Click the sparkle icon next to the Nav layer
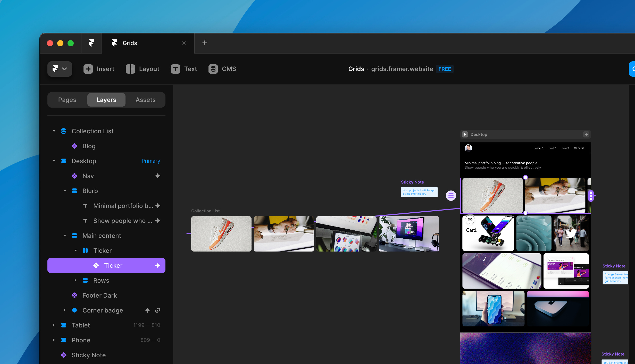The width and height of the screenshot is (635, 364). [x=157, y=176]
